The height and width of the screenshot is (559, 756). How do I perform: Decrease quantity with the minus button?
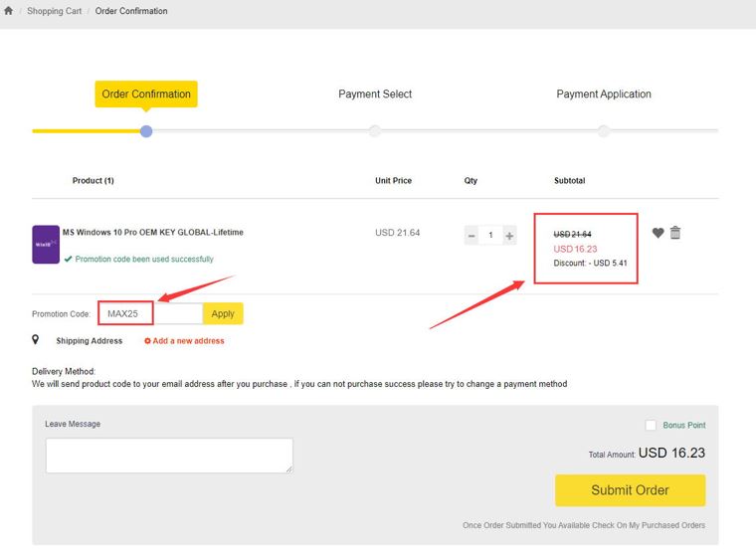pyautogui.click(x=472, y=236)
